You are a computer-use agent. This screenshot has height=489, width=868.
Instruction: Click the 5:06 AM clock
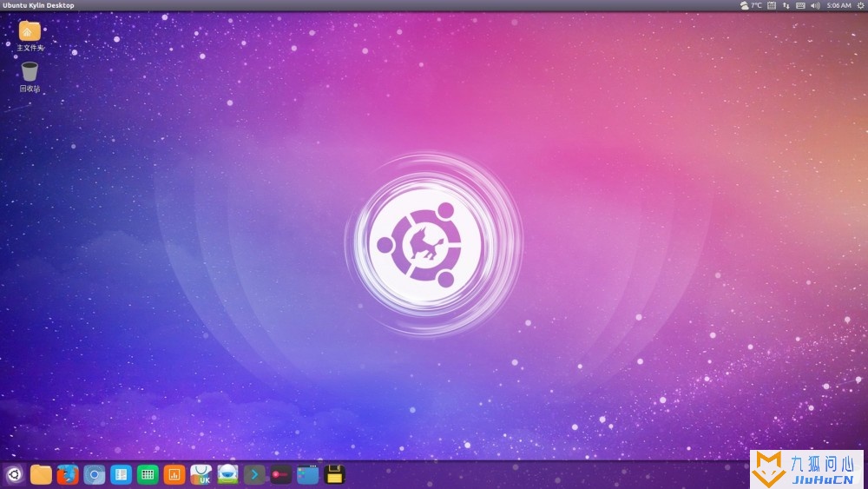(x=838, y=5)
